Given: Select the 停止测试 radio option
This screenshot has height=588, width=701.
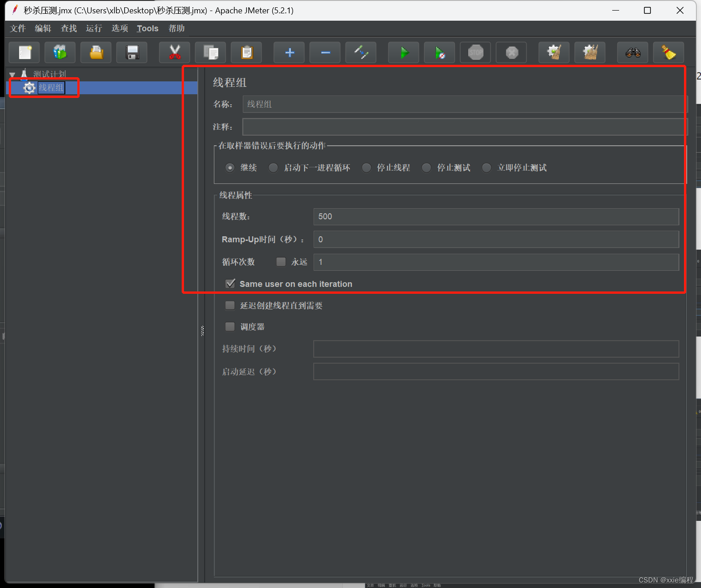Looking at the screenshot, I should [426, 168].
